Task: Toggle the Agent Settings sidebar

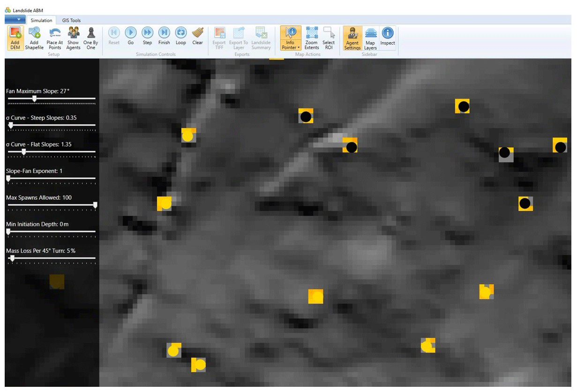Action: point(352,38)
